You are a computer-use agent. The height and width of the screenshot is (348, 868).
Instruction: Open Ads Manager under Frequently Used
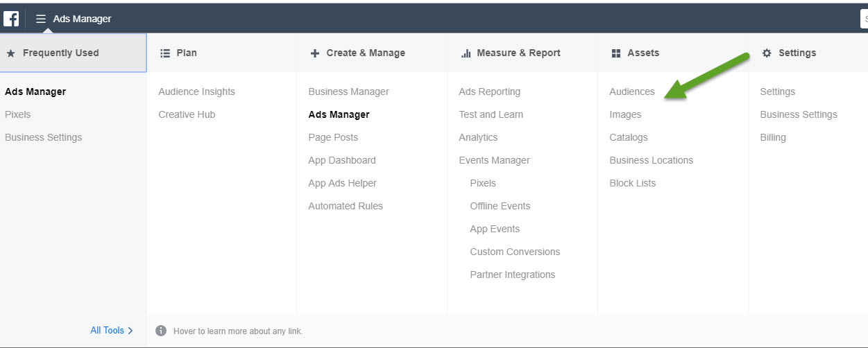pyautogui.click(x=35, y=92)
